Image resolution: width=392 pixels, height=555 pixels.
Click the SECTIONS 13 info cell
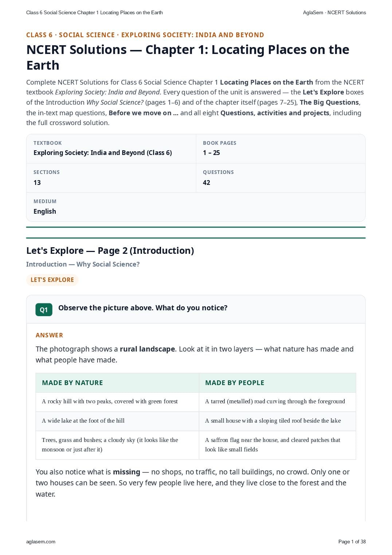pos(111,178)
